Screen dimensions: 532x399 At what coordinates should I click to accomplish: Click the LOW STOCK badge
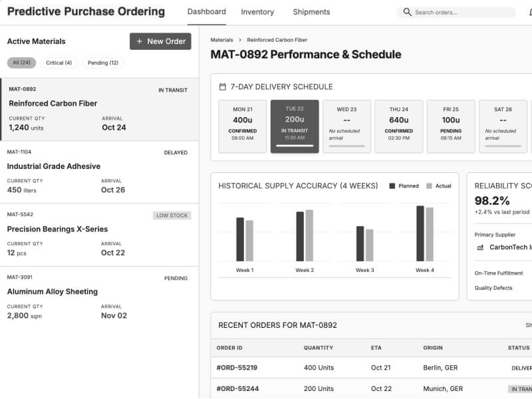172,215
